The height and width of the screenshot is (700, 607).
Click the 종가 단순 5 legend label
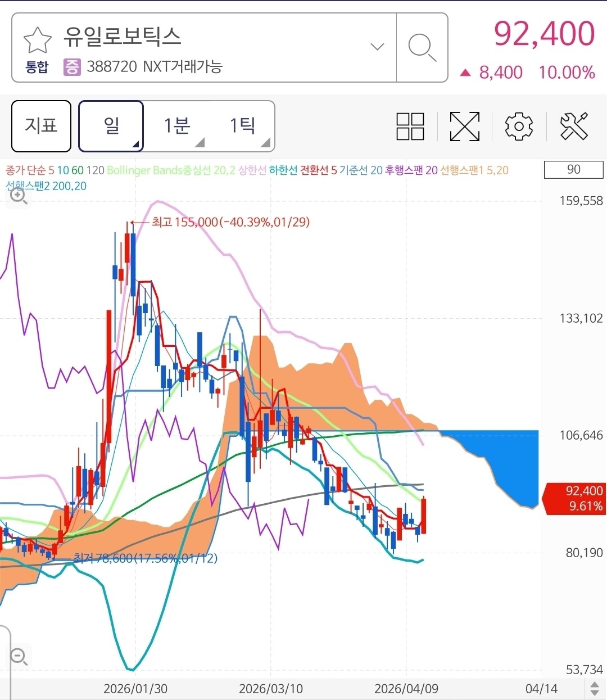[30, 170]
